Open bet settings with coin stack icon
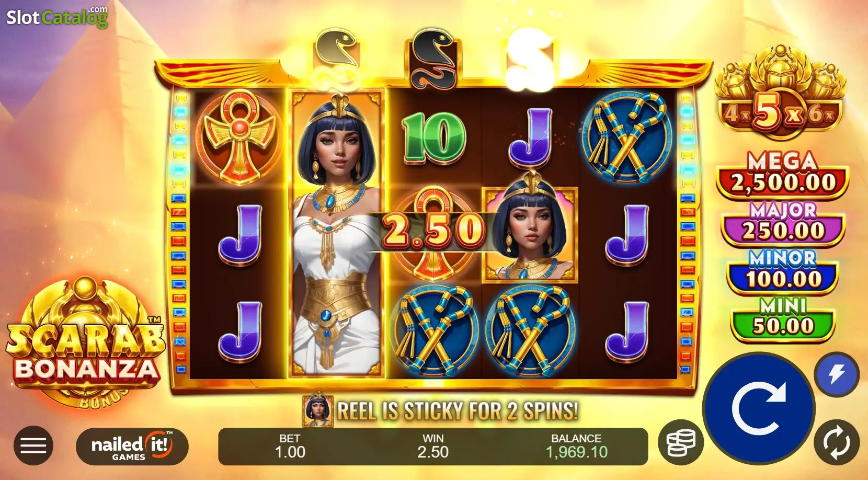 [x=681, y=442]
